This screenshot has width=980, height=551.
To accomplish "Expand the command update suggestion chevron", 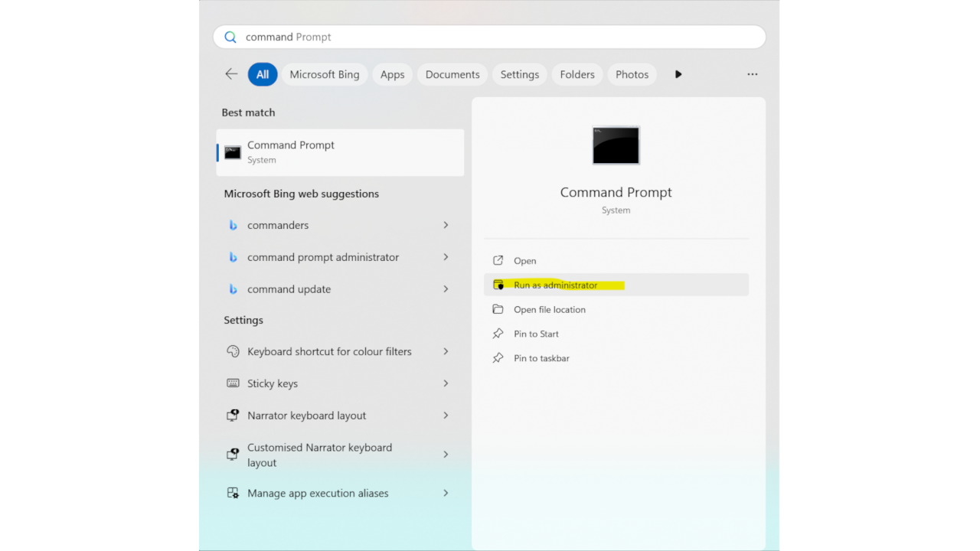I will [446, 289].
